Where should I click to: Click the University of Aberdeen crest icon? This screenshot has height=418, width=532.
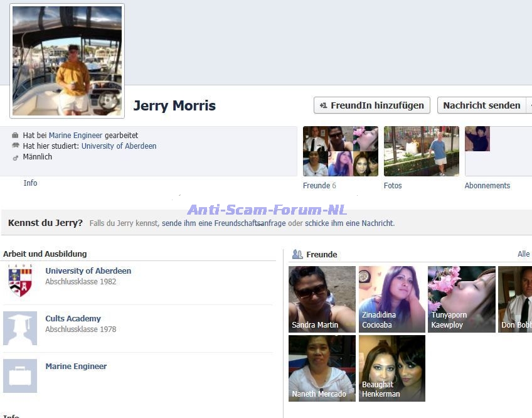tap(20, 281)
